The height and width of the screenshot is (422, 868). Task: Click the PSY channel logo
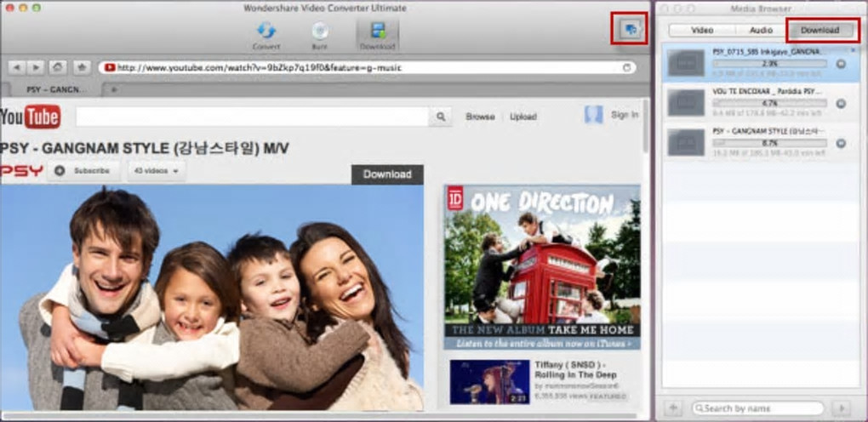pos(21,171)
